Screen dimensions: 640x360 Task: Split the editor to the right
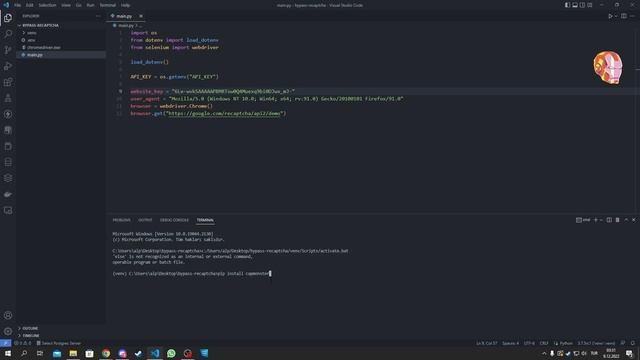624,16
